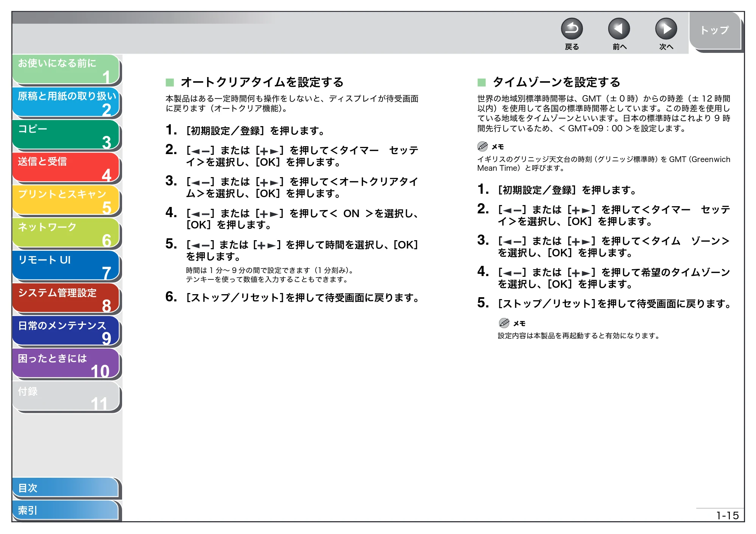Open chapter 1 お使いになる前に tab

click(x=66, y=69)
